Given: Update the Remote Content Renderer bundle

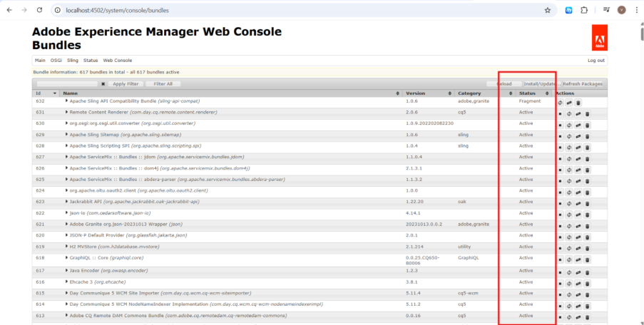Looking at the screenshot, I should (578, 114).
